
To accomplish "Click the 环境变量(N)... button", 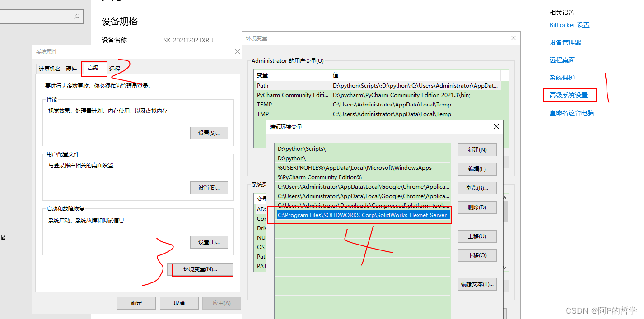I will coord(200,269).
